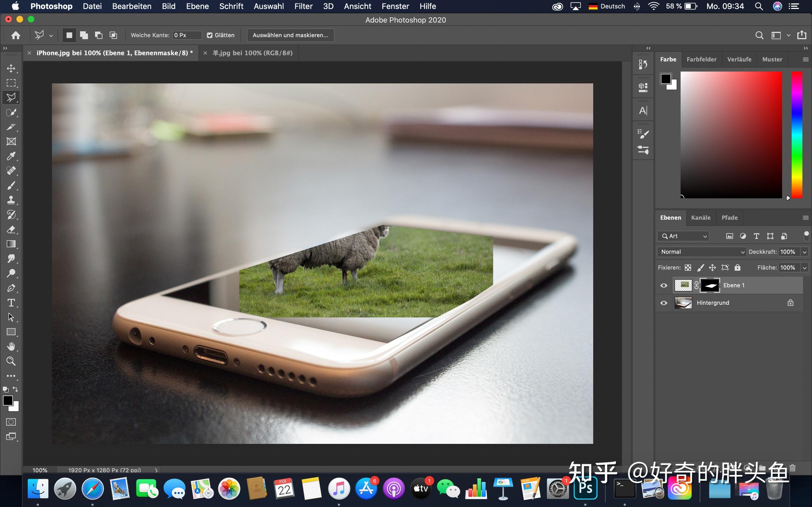Open the Blending Mode dropdown
The image size is (812, 507).
point(700,251)
